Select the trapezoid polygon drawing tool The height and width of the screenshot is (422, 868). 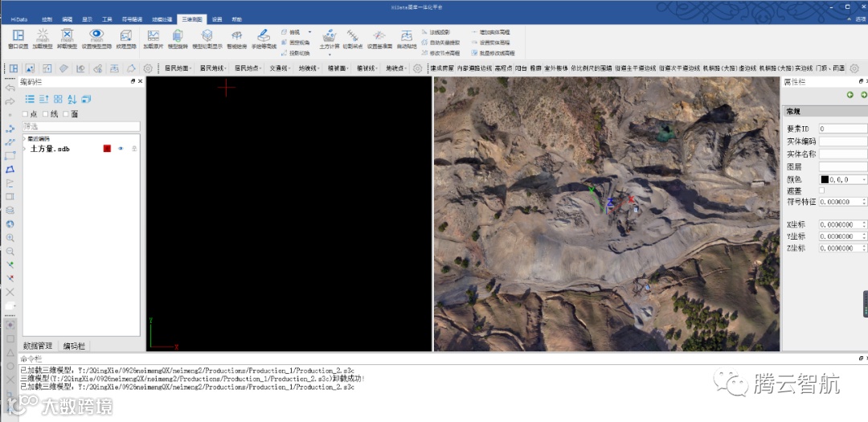tap(10, 169)
